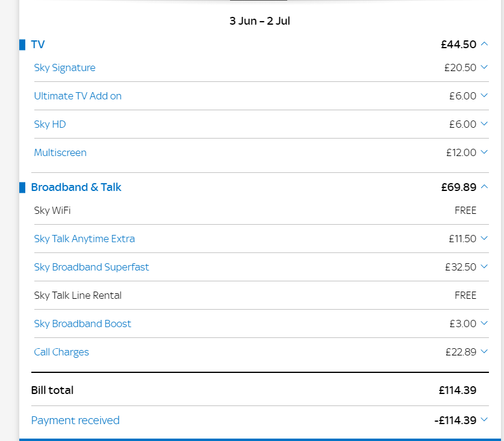Collapse the Broadband & Talk section chevron
This screenshot has width=504, height=441.
[484, 187]
